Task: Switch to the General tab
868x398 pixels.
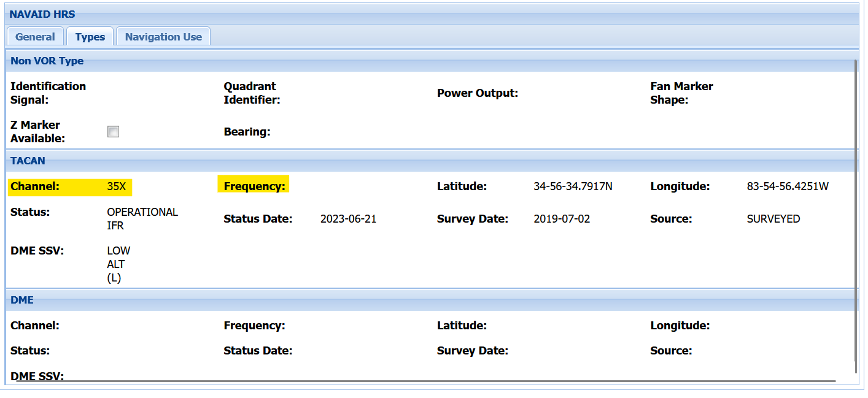Action: tap(35, 37)
